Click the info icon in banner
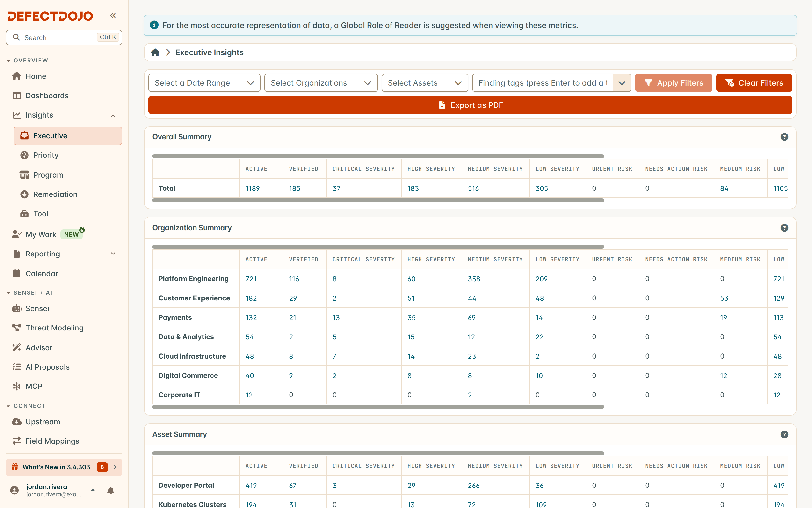812x508 pixels. 154,25
